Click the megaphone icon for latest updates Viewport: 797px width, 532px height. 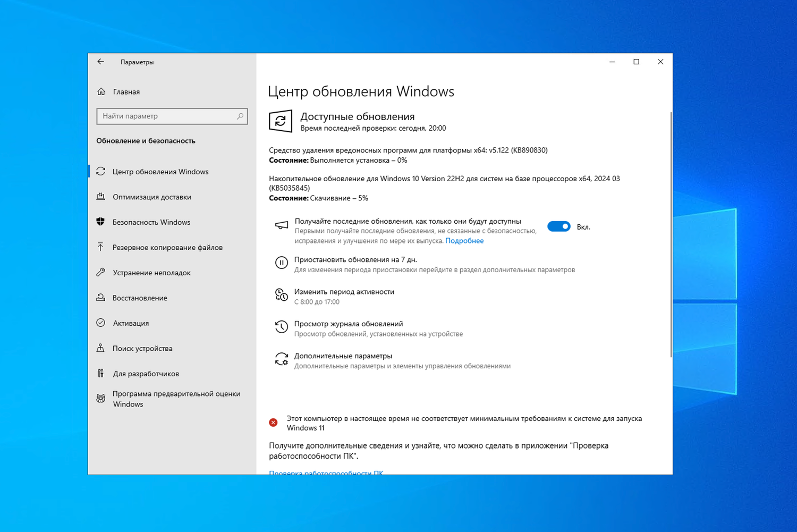282,225
